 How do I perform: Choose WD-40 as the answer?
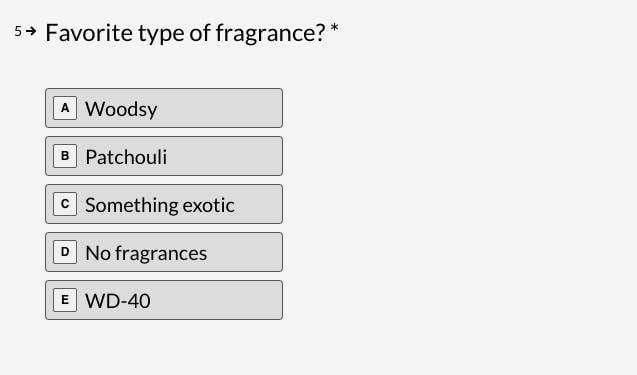pos(164,300)
